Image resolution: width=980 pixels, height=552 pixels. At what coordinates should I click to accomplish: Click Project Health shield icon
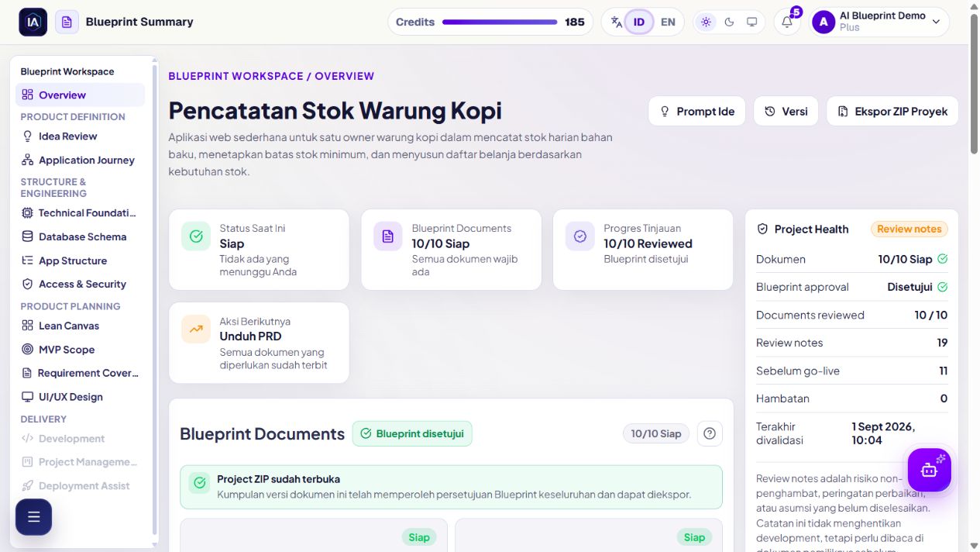[762, 229]
